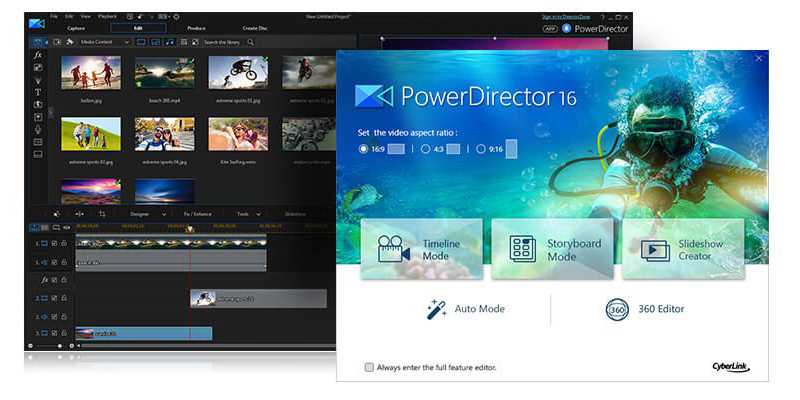Open the 360 Editor icon
800x400 pixels.
(x=617, y=309)
